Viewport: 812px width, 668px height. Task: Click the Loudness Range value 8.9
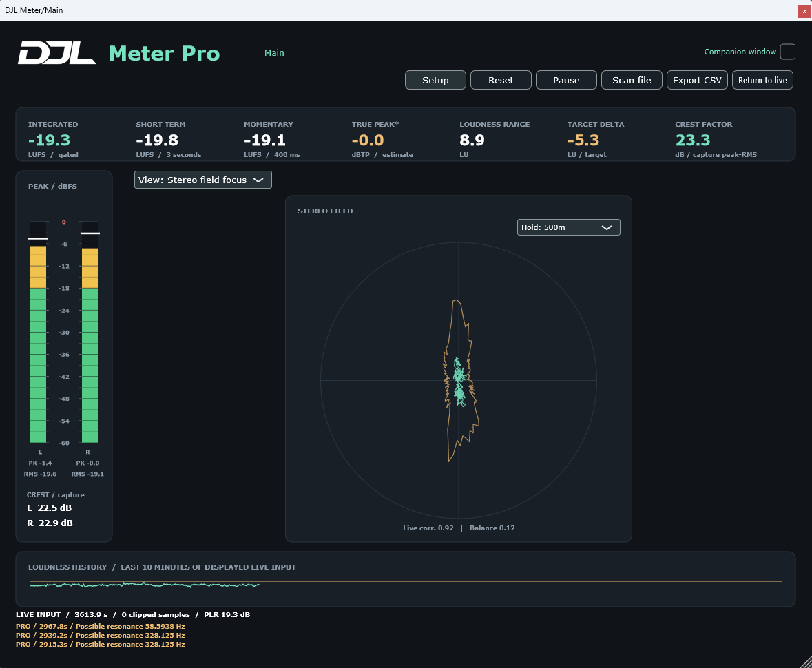(472, 140)
